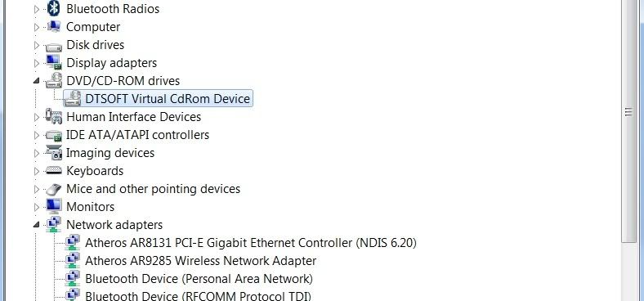Click the Atheros AR9285 Wireless adapter icon

(x=73, y=261)
